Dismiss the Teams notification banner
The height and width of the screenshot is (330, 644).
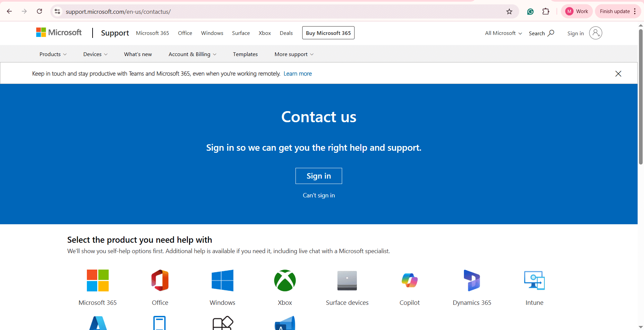(618, 74)
